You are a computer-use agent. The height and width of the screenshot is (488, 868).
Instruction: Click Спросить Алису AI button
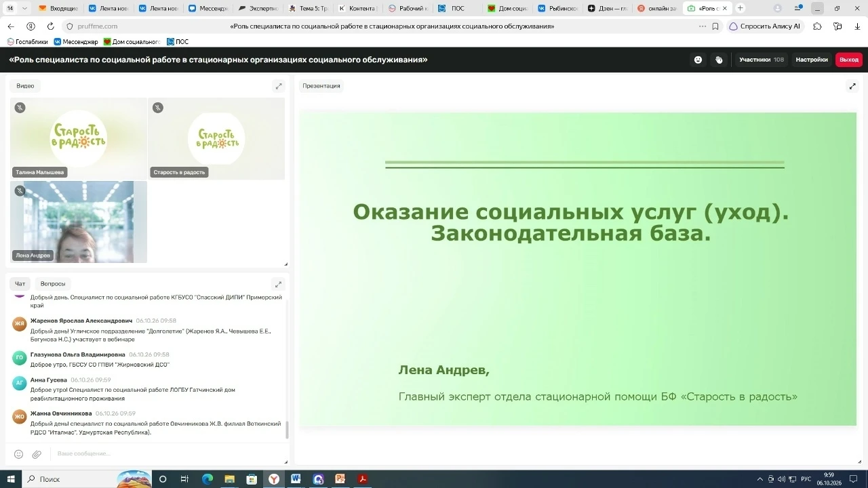pos(765,26)
